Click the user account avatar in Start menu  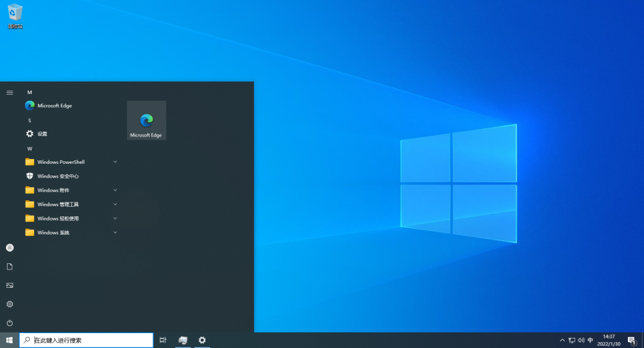[10, 247]
